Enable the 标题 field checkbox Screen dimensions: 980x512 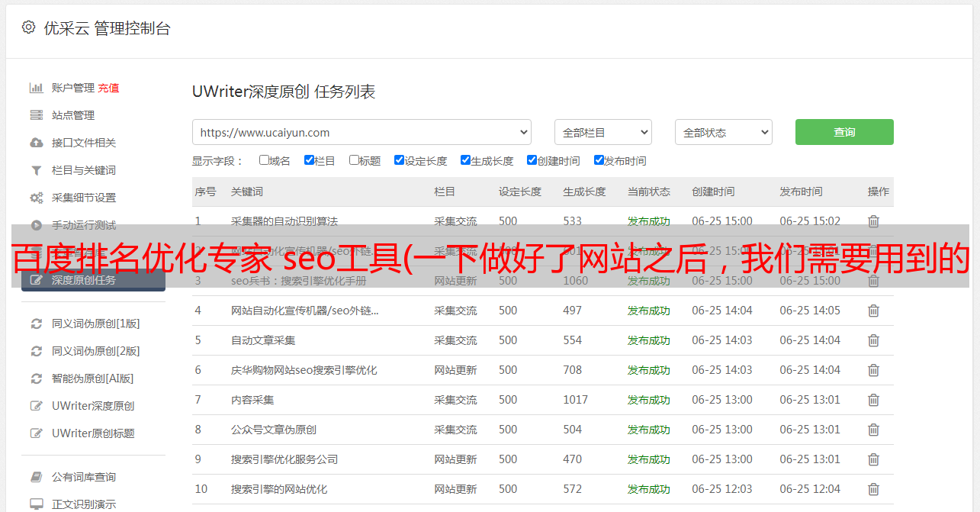(x=354, y=160)
